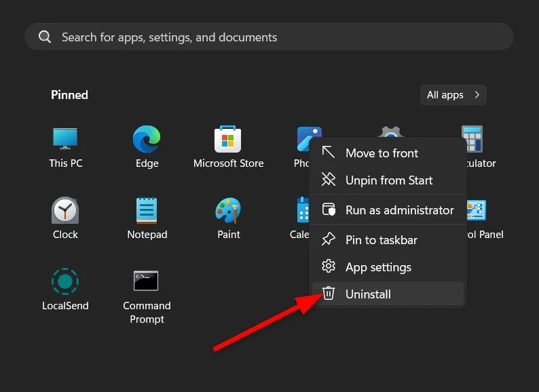Image resolution: width=539 pixels, height=392 pixels.
Task: Select Uninstall from the context menu
Action: [x=368, y=294]
